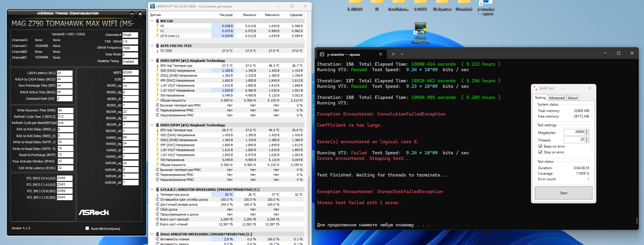644x245 pixels.
Task: Click the y-cruncher terminal scrollbar thumb
Action: [637, 221]
